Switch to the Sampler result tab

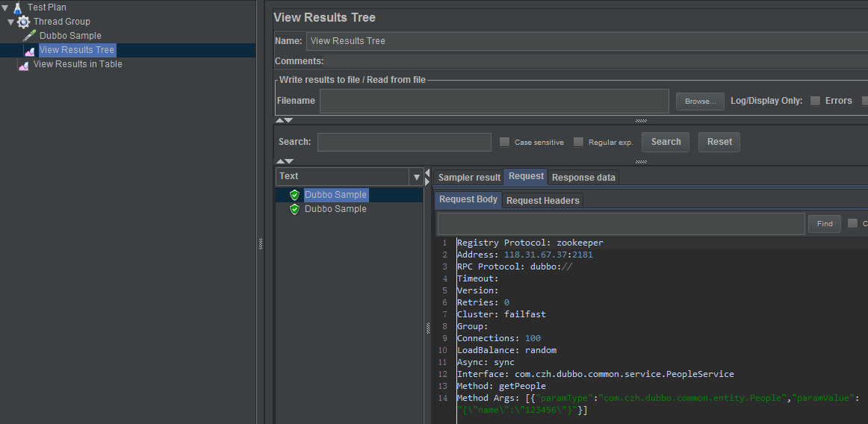tap(469, 178)
